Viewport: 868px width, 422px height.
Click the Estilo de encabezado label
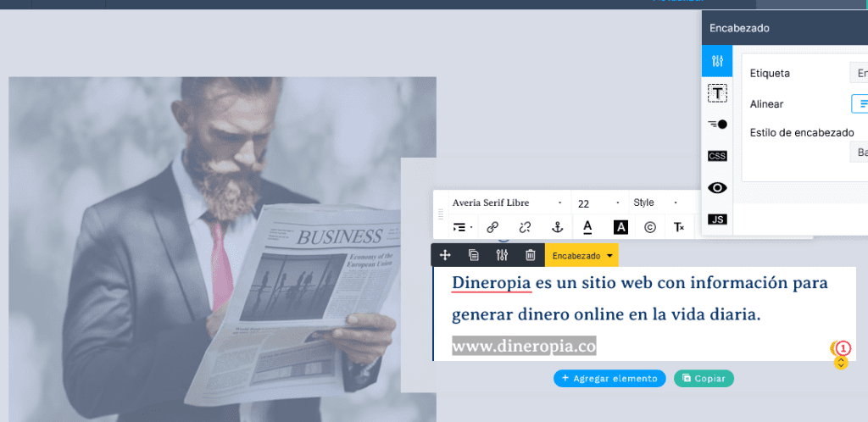pos(802,132)
